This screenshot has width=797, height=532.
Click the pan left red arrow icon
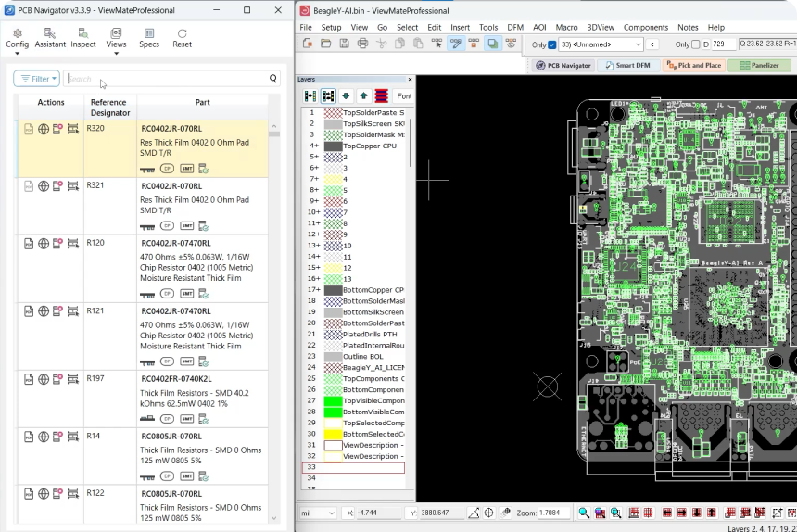667,513
